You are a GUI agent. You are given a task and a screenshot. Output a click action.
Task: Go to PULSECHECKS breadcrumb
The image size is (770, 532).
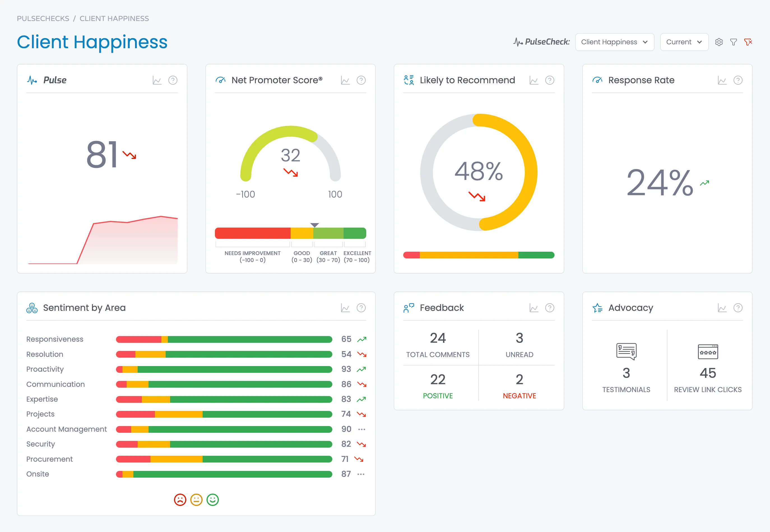(43, 19)
